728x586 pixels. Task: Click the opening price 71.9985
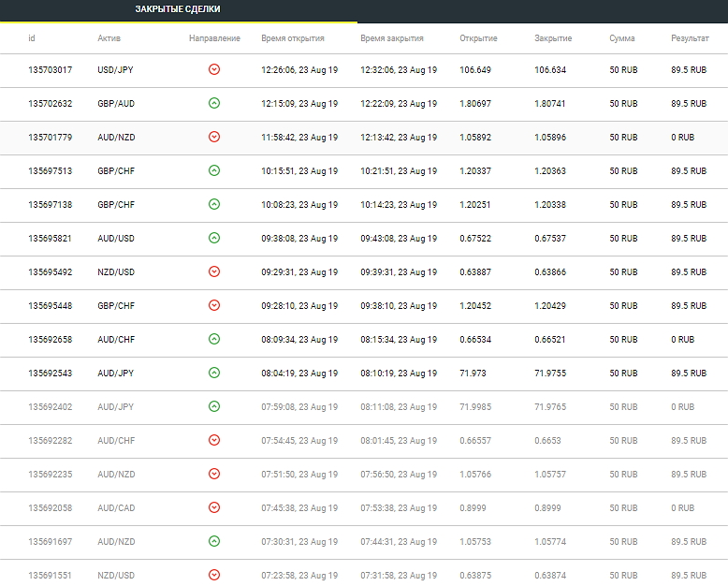pyautogui.click(x=475, y=407)
